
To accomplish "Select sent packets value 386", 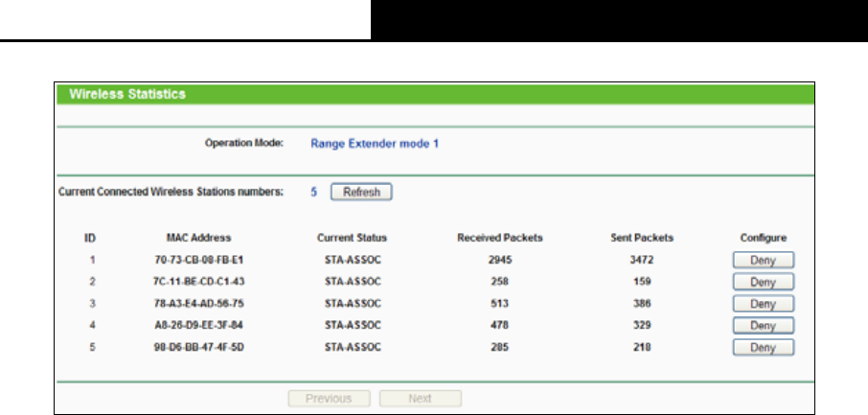I will [642, 304].
